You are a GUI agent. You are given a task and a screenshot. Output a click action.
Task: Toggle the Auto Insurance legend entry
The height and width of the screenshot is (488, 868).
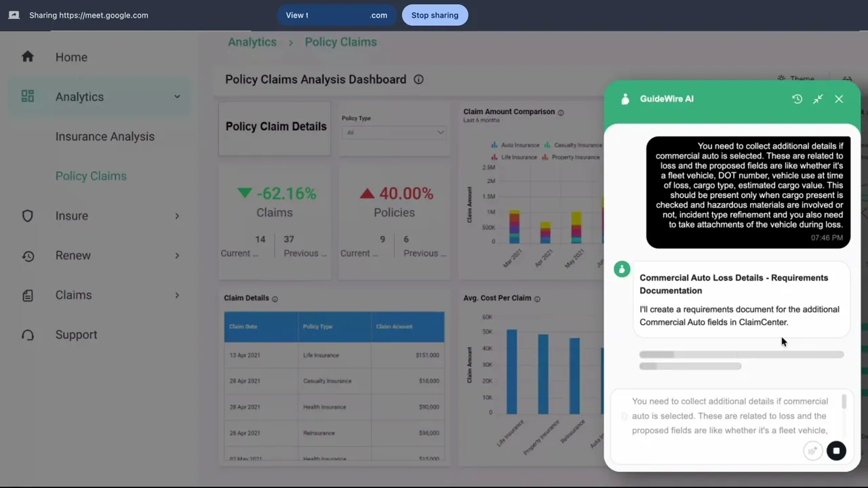click(x=515, y=145)
